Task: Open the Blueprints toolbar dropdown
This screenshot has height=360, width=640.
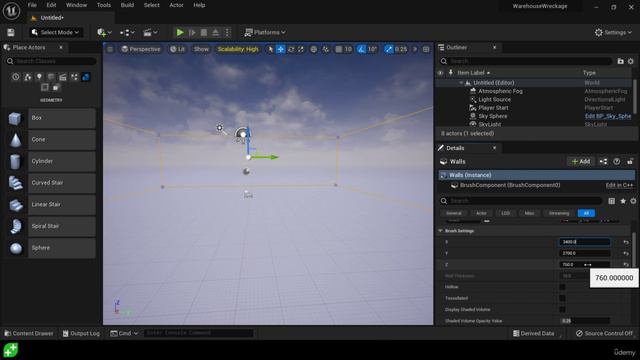Action: pyautogui.click(x=127, y=32)
